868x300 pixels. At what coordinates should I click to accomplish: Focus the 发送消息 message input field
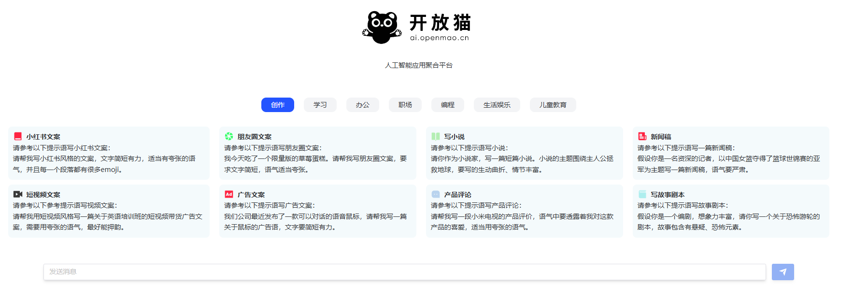(x=404, y=272)
